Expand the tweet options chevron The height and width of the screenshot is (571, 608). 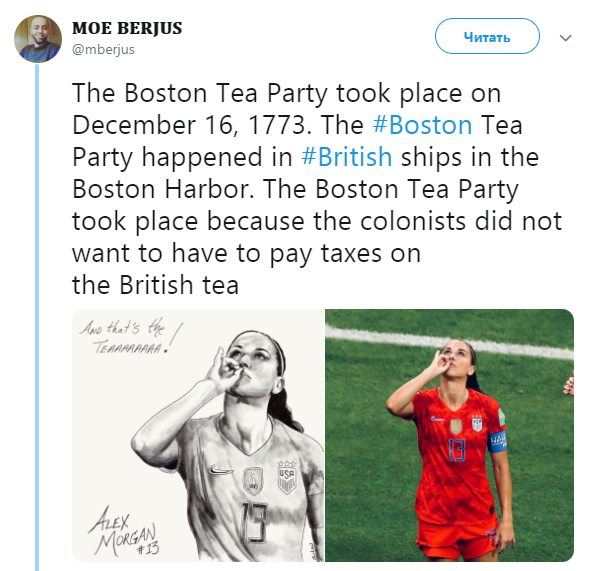[566, 38]
